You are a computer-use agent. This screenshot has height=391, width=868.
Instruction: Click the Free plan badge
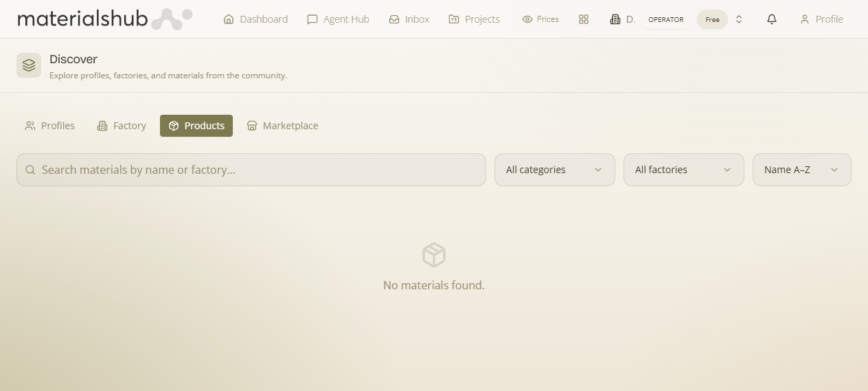(x=712, y=19)
